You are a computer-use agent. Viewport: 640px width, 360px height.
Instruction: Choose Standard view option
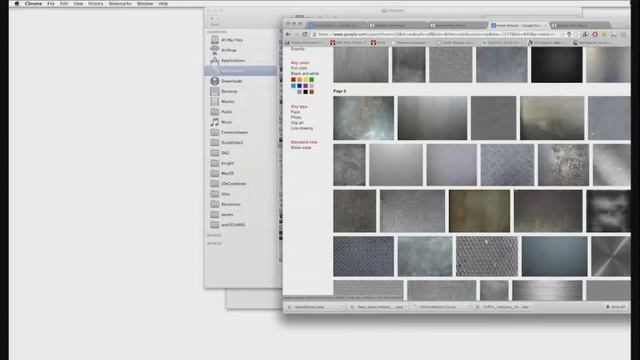pos(304,142)
